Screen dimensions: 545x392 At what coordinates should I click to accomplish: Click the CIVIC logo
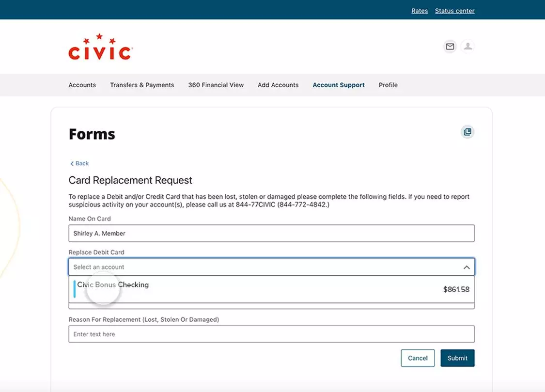(x=101, y=47)
